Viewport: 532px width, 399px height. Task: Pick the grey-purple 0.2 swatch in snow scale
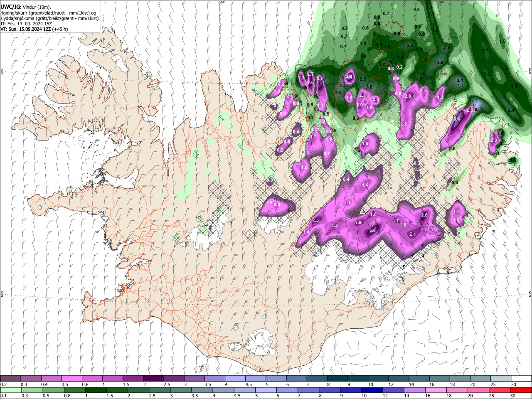click(x=10, y=378)
